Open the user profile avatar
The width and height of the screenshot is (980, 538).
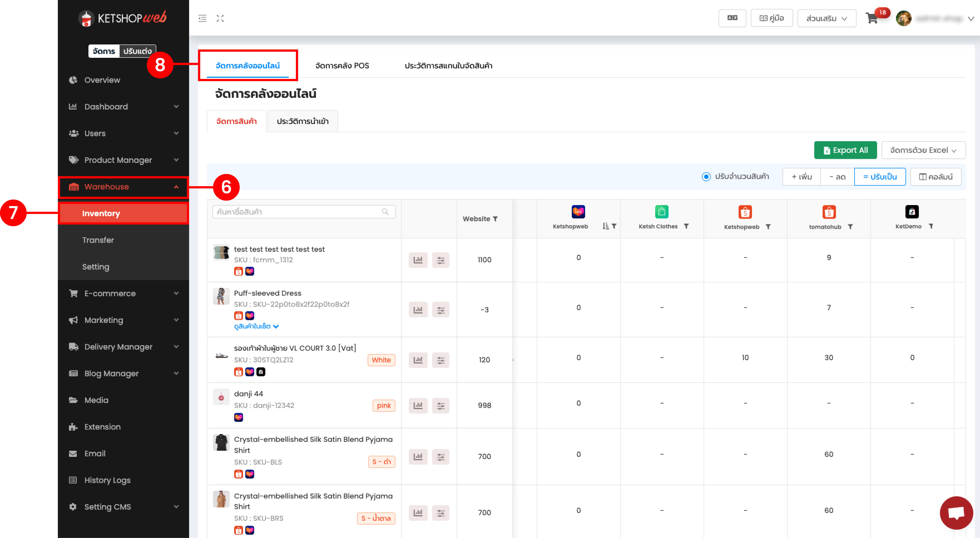point(904,18)
